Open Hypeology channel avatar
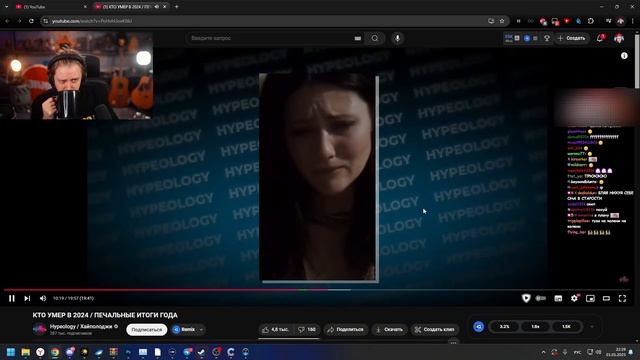 [40, 329]
